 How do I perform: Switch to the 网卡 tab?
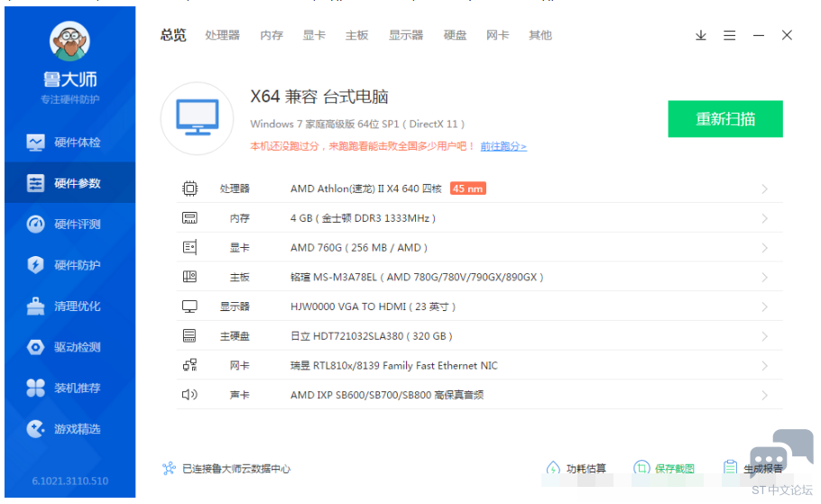pyautogui.click(x=497, y=35)
